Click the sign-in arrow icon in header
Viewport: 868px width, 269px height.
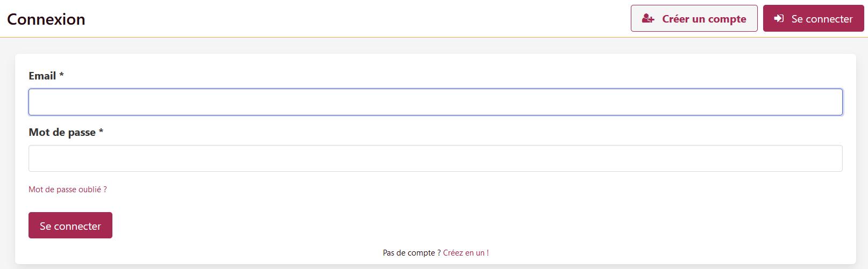tap(779, 19)
